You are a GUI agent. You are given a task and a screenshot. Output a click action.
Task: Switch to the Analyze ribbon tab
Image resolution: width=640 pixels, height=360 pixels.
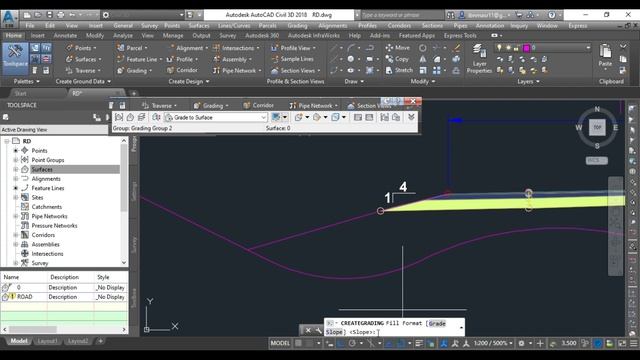(x=123, y=36)
